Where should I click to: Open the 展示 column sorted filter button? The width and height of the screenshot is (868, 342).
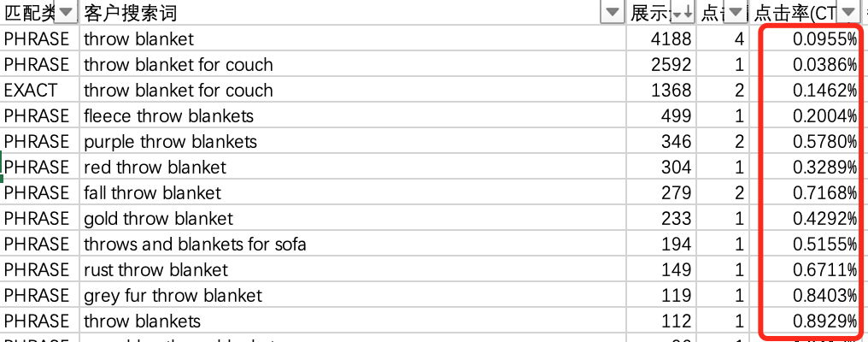click(x=683, y=13)
